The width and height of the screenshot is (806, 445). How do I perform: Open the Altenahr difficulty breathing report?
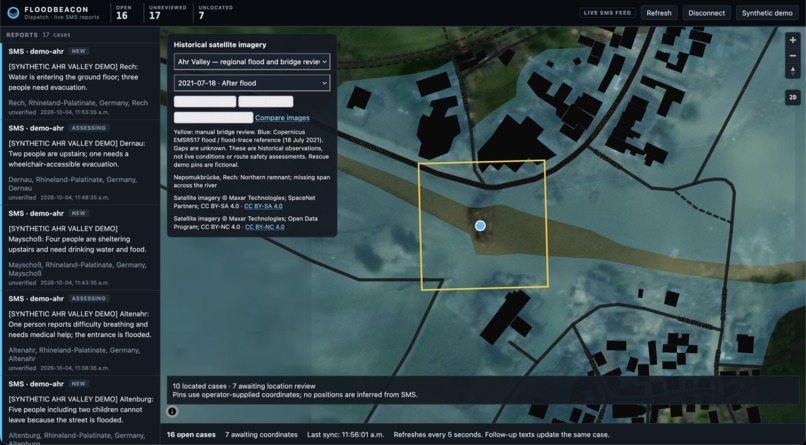(x=80, y=333)
